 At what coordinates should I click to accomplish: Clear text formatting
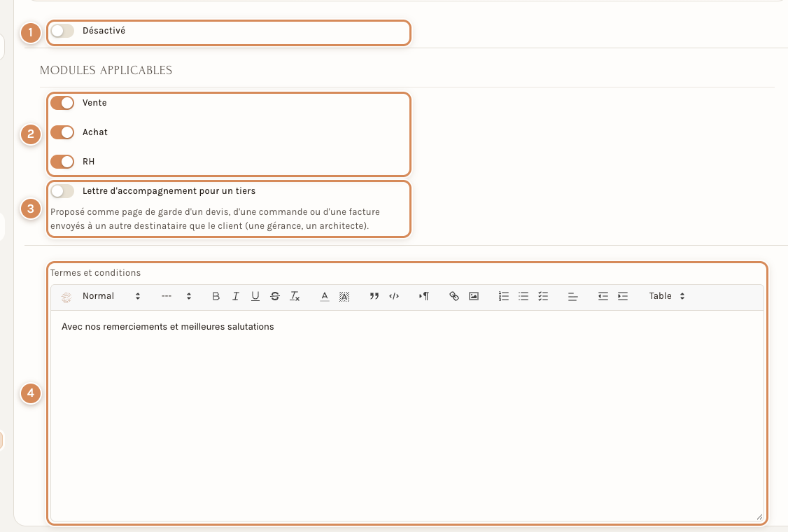pos(295,296)
